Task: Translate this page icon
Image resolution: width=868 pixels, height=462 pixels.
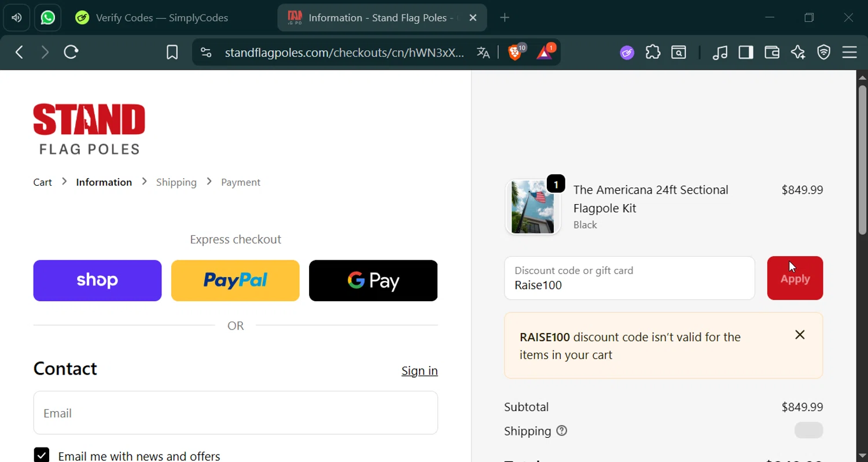Action: click(483, 53)
